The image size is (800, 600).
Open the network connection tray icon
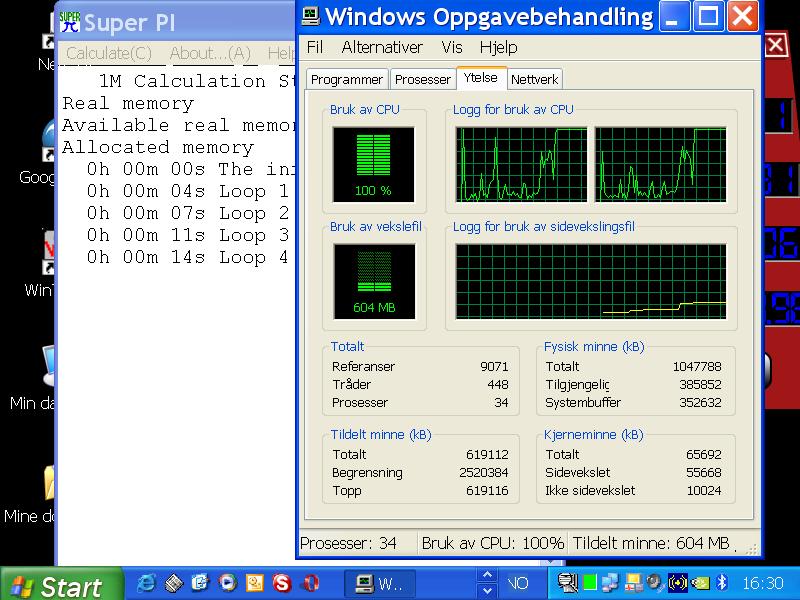(x=611, y=582)
